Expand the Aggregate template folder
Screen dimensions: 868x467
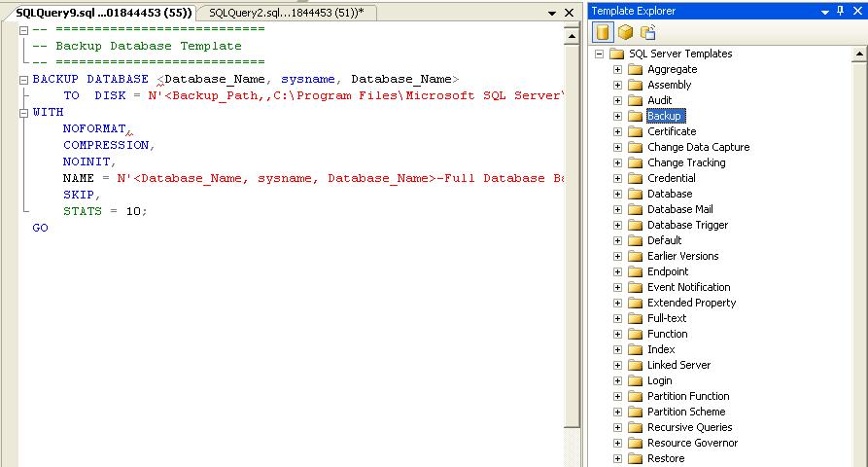617,69
